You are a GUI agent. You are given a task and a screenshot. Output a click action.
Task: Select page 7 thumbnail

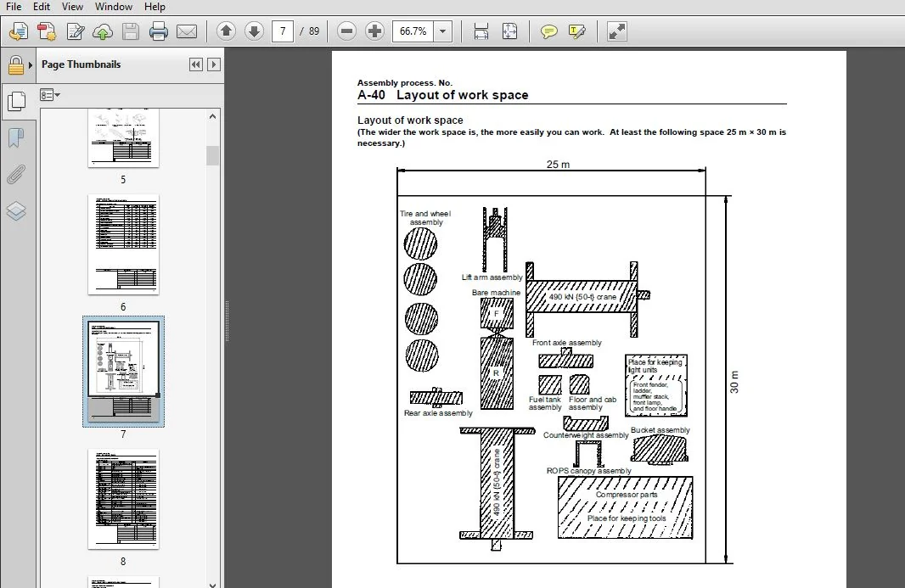pos(123,371)
